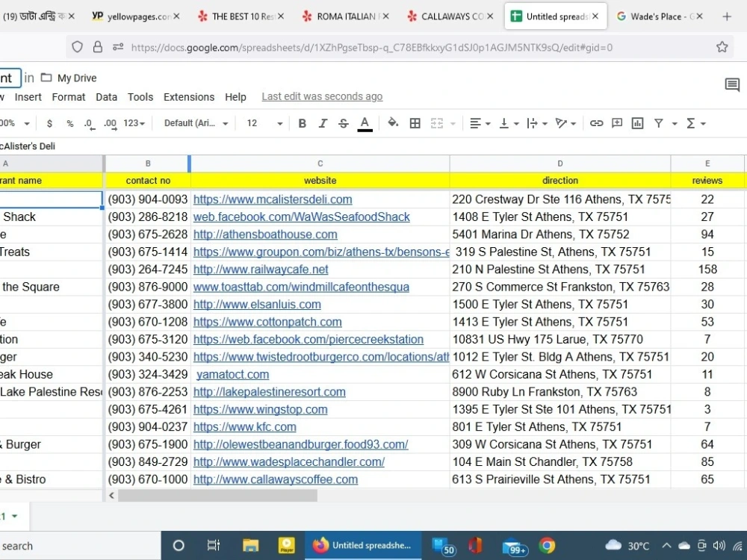Open the text color picker
The image size is (747, 560).
click(365, 123)
